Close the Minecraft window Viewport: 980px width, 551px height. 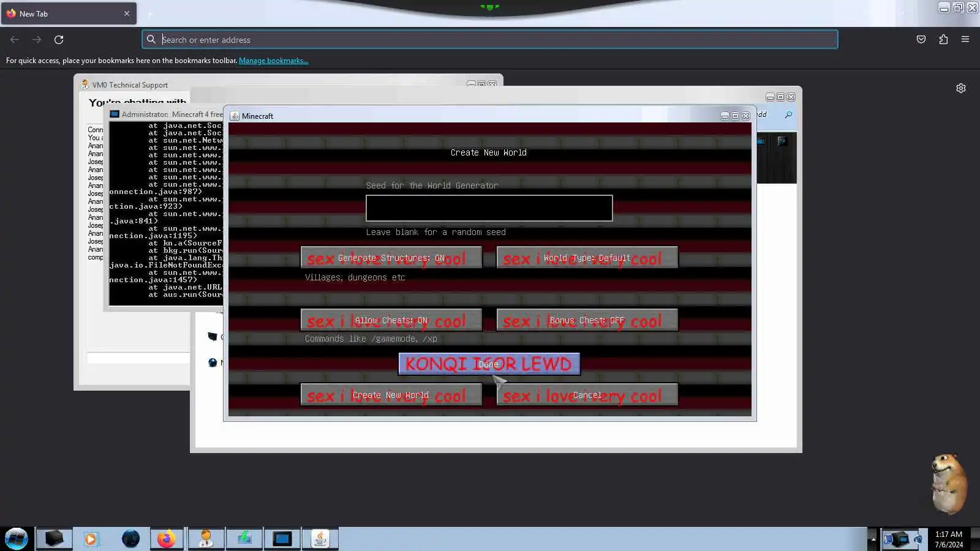coord(745,116)
